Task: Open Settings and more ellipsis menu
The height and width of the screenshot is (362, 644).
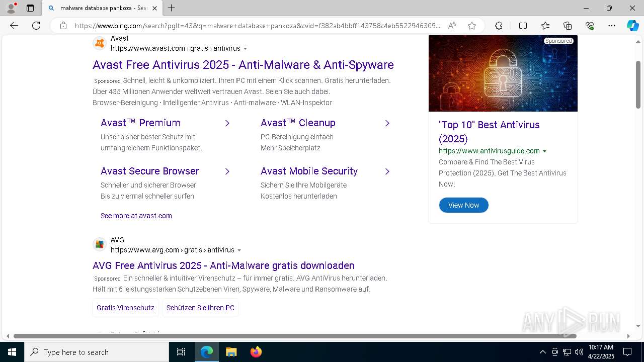Action: tap(612, 26)
